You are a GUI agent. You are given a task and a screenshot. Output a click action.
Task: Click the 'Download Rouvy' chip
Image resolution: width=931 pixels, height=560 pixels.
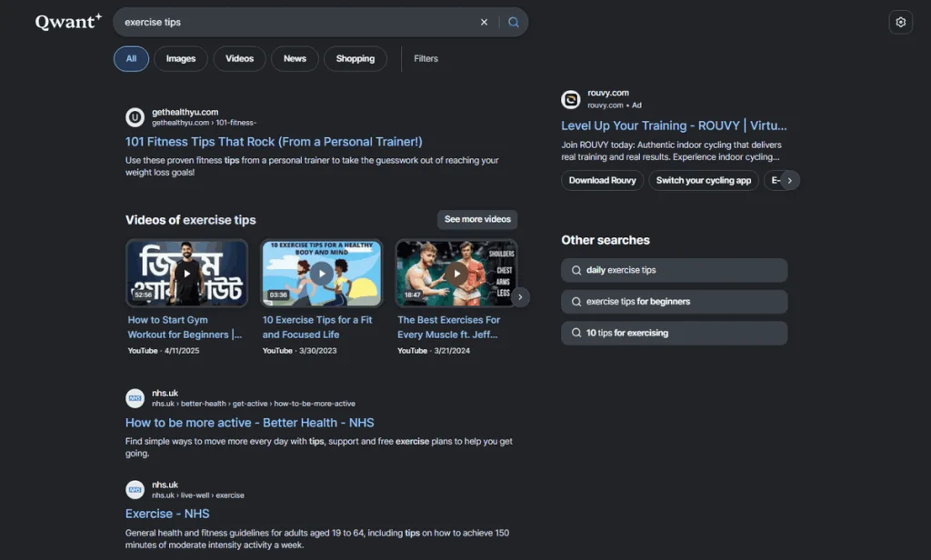602,181
